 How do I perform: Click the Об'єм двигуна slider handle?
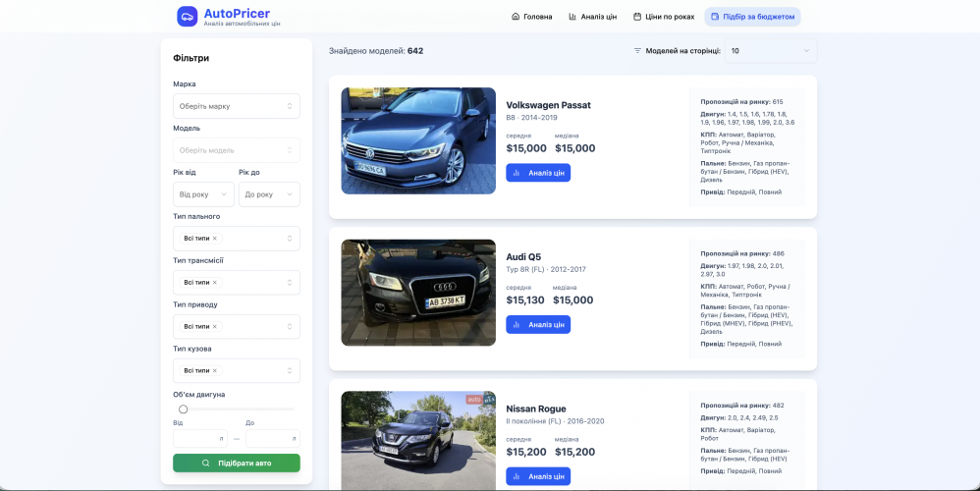pyautogui.click(x=183, y=409)
